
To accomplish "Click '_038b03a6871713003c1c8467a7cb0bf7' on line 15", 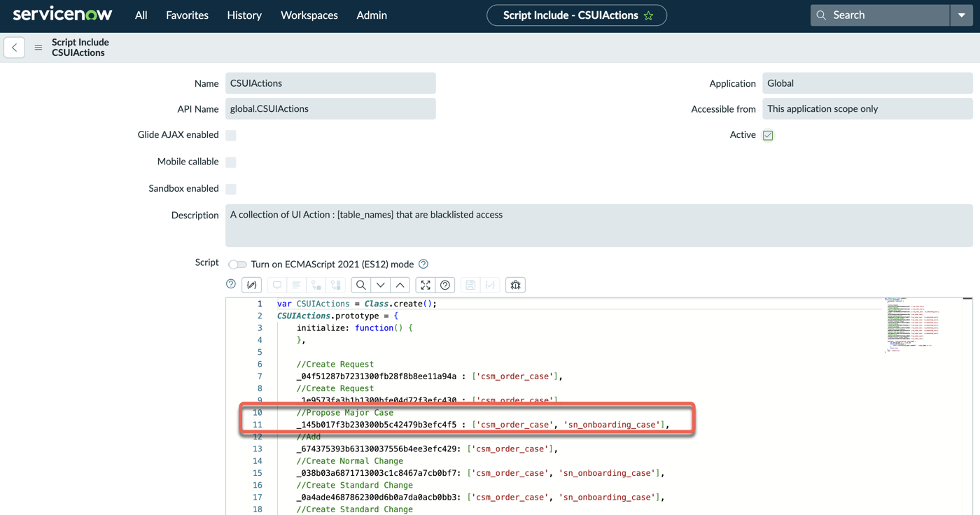I will pyautogui.click(x=377, y=473).
